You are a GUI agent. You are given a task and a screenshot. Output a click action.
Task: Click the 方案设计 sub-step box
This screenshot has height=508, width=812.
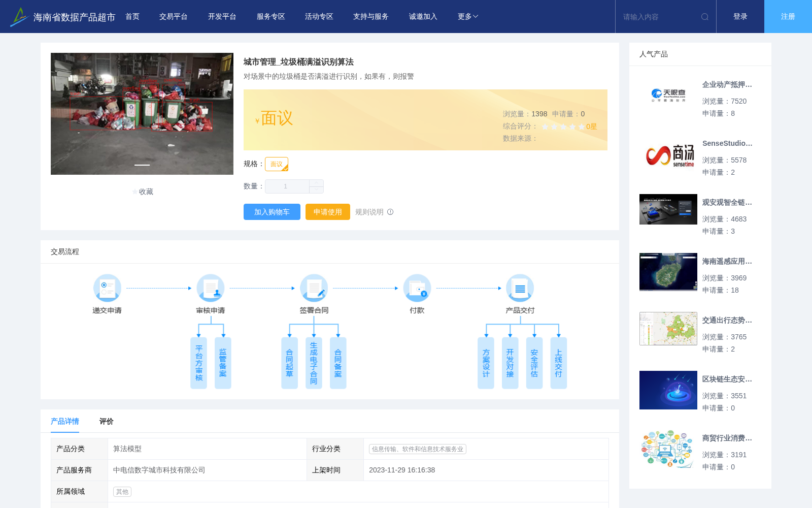coord(486,363)
